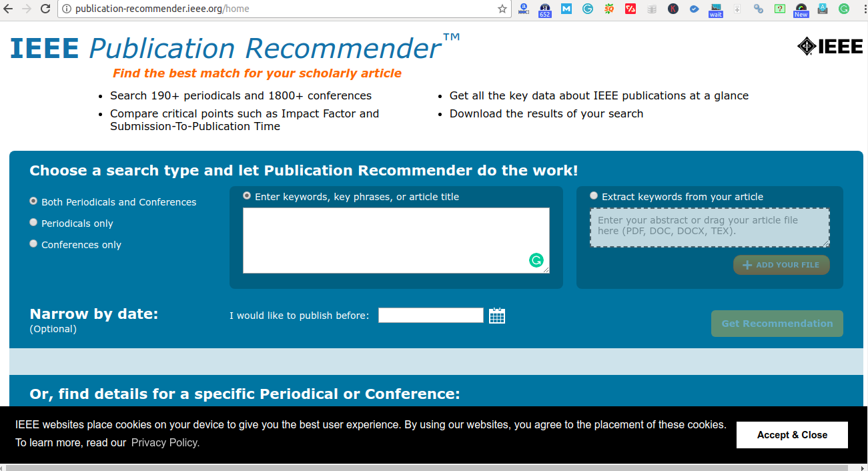The image size is (868, 471).
Task: Click the chain link extension icon
Action: pyautogui.click(x=759, y=9)
